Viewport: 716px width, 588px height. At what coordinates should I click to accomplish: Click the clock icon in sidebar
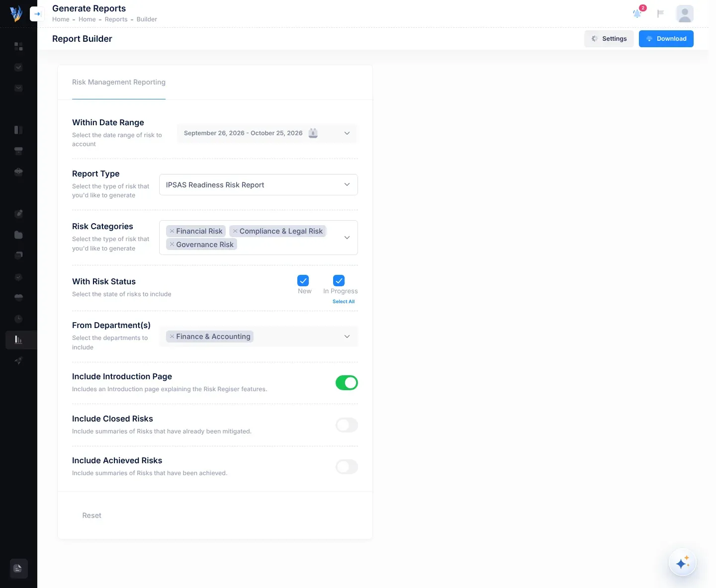coord(18,319)
